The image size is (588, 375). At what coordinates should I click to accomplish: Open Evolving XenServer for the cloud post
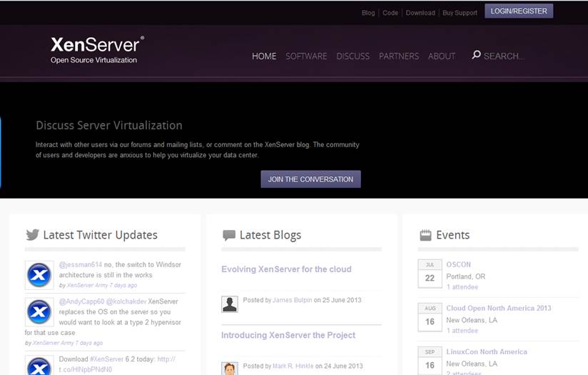click(x=286, y=269)
